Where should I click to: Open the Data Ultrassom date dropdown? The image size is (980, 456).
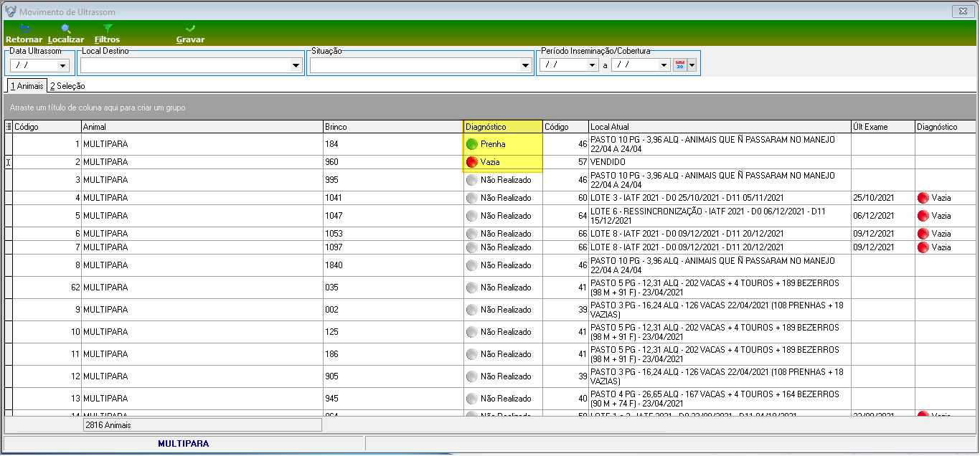[63, 66]
